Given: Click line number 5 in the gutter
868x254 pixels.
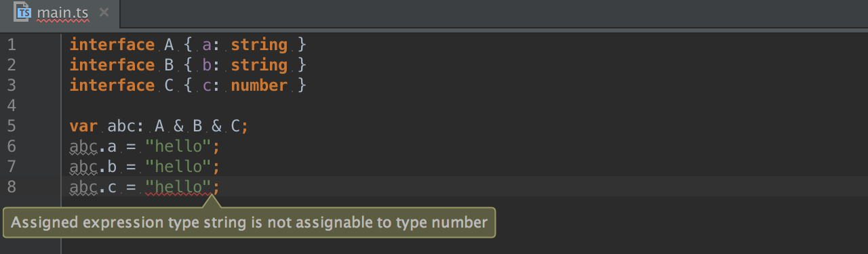Looking at the screenshot, I should coord(12,127).
